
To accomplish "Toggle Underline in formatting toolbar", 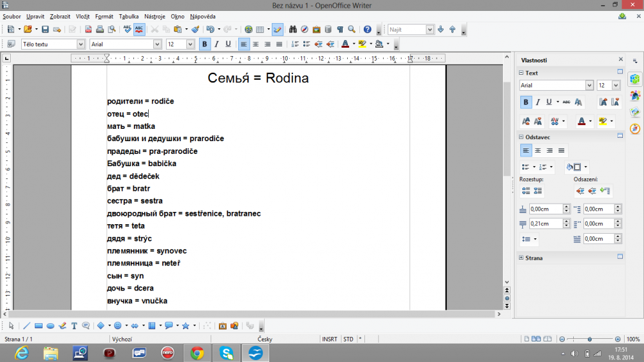I will tap(229, 44).
